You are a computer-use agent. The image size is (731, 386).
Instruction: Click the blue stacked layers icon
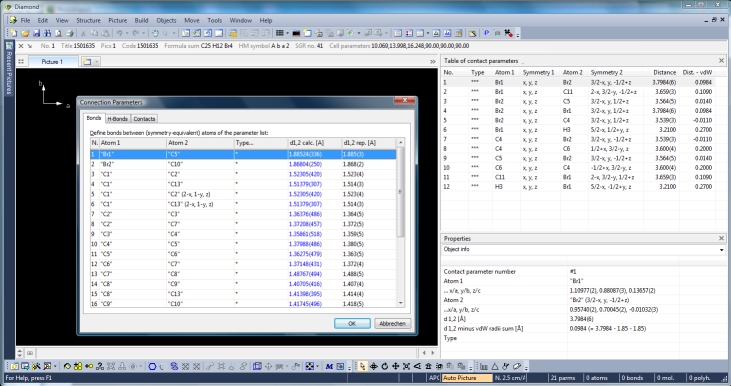pos(174,366)
